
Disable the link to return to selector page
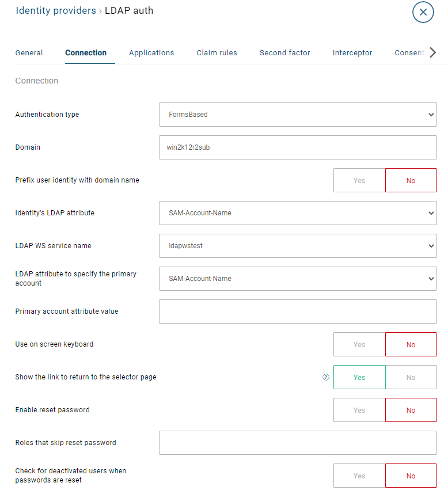[x=411, y=377]
